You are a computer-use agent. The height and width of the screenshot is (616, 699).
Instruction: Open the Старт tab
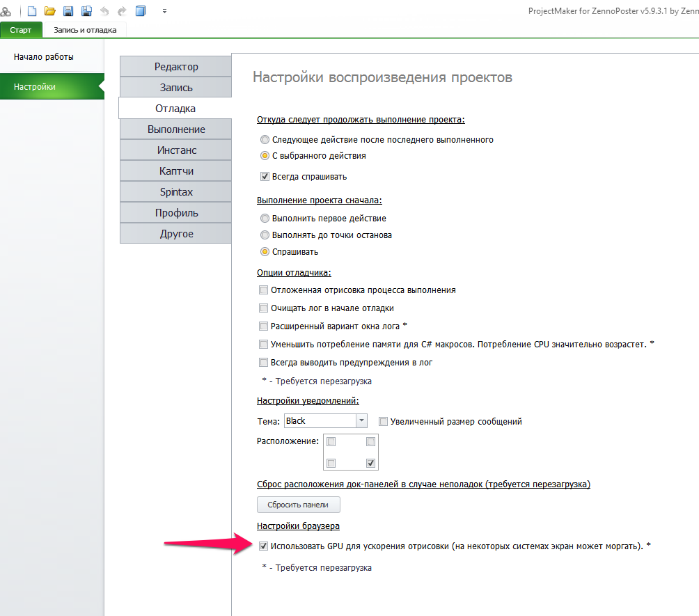(21, 30)
